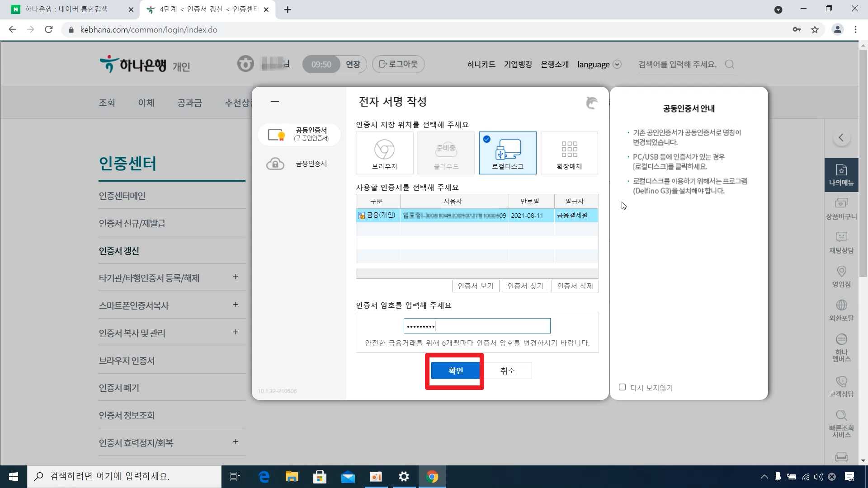Toggle the 연장 session extend button
This screenshot has height=488, width=868.
[x=353, y=64]
